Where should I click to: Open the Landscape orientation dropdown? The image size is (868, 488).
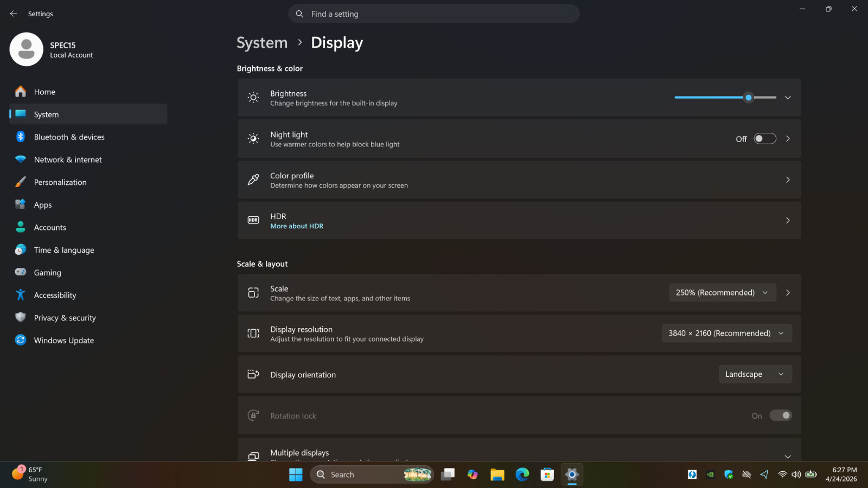pos(755,374)
